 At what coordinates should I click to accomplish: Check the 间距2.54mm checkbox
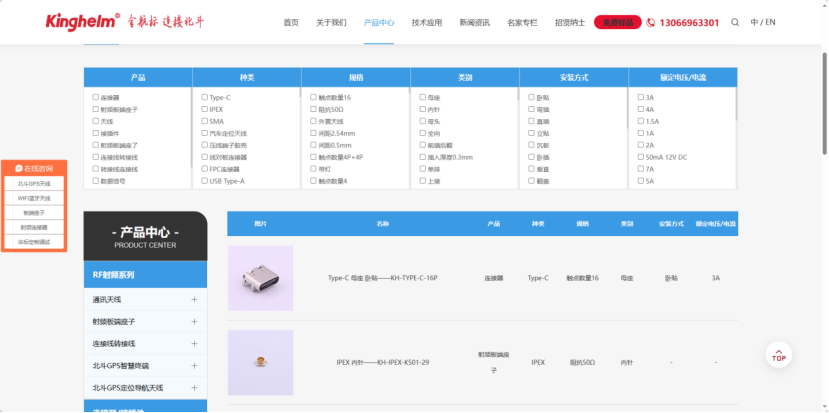(314, 133)
